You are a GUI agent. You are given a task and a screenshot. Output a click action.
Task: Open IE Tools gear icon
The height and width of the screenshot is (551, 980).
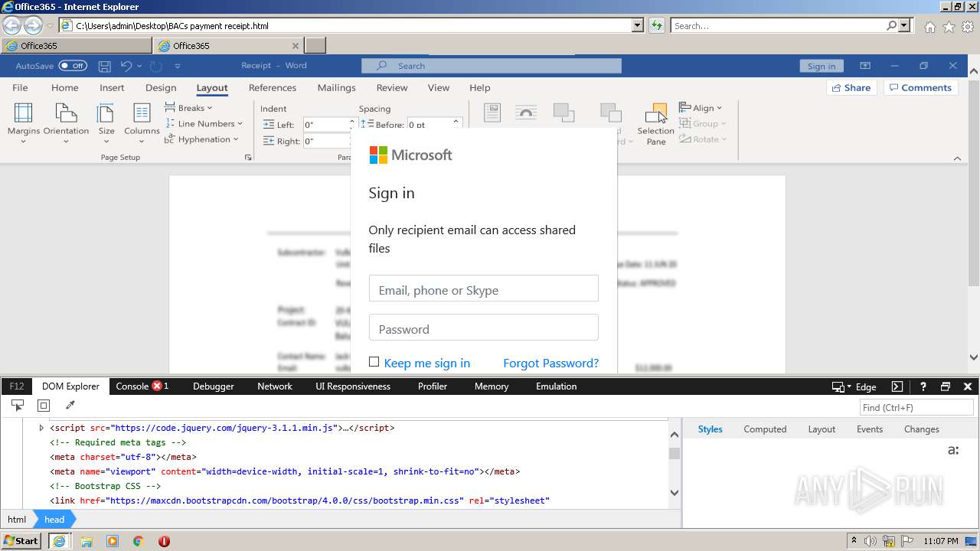point(968,27)
